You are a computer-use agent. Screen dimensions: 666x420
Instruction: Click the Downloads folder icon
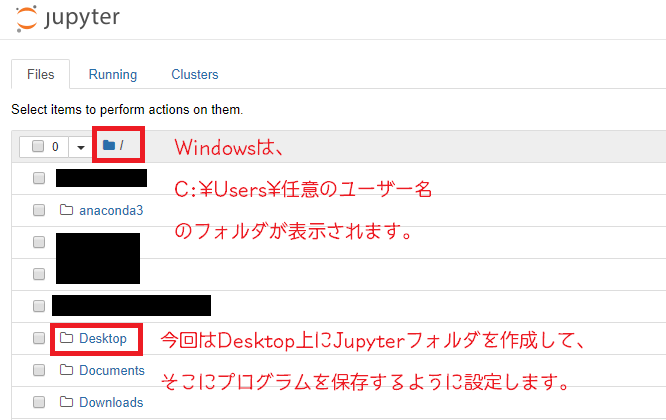click(66, 401)
